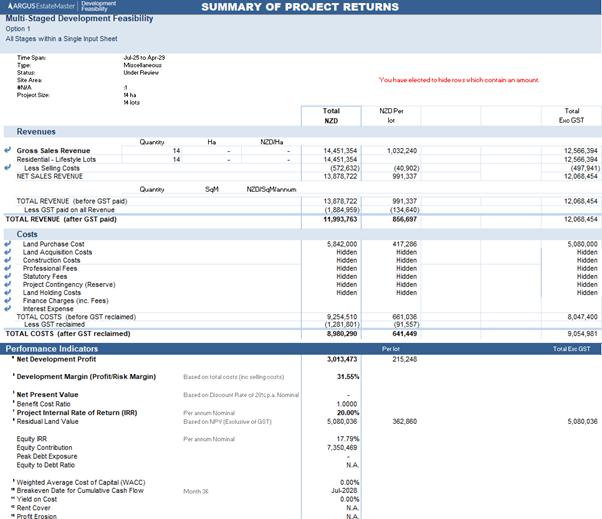Click the arrow icon beside Less Selling Costs
602x519 pixels.
click(x=7, y=167)
